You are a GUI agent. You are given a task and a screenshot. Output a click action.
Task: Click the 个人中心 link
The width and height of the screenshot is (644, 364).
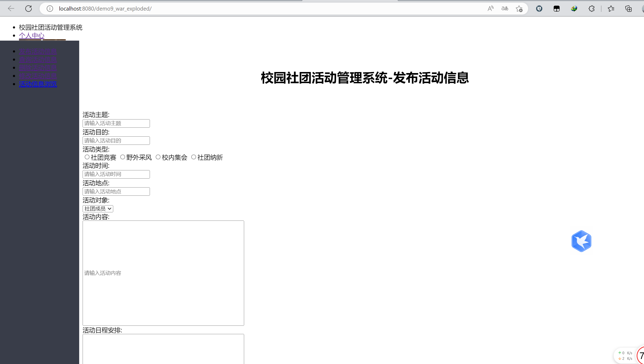[x=31, y=36]
